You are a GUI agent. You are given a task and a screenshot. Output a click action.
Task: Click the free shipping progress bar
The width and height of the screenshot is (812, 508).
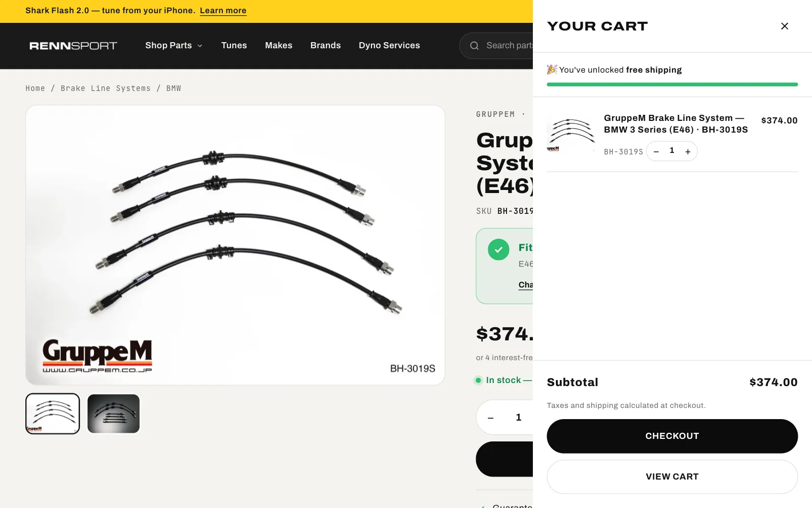coord(672,84)
